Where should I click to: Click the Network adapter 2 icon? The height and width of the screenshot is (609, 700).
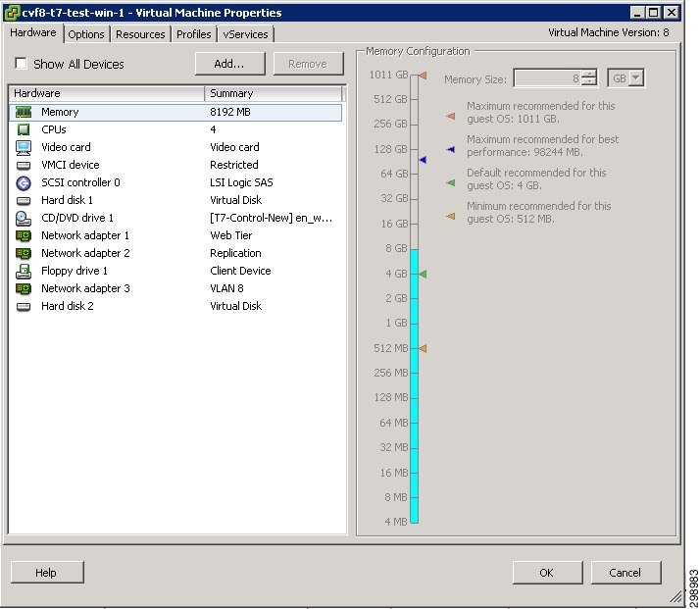click(x=24, y=253)
